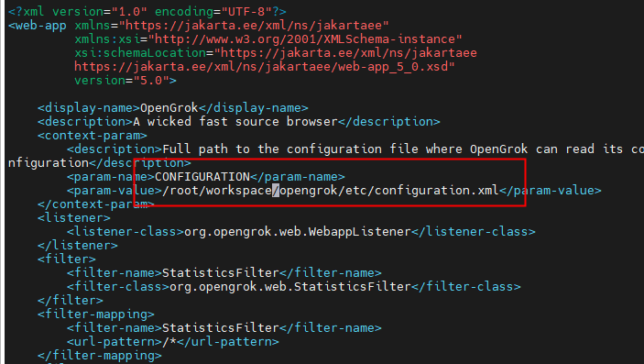The height and width of the screenshot is (364, 644).
Task: Click the OpenGrok display-name value
Action: click(x=169, y=108)
